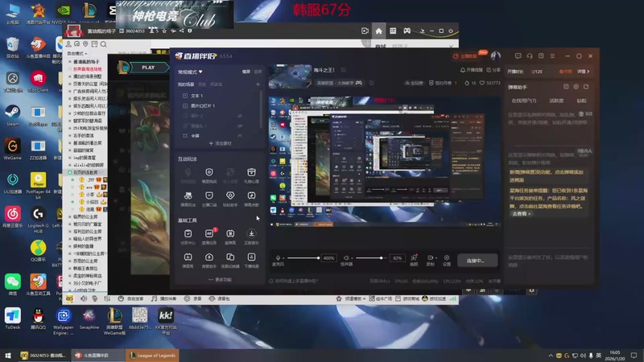Expand 更多功能 at the tools panel bottom

[x=220, y=279]
